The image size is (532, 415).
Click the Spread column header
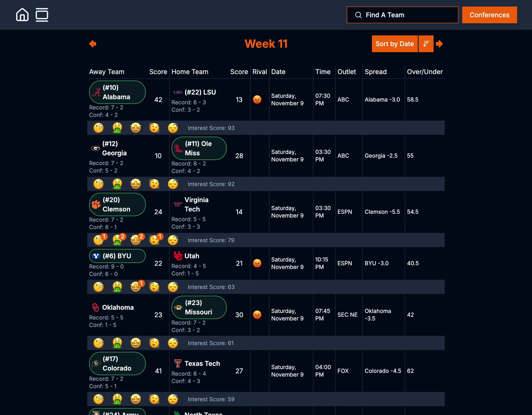tap(375, 72)
